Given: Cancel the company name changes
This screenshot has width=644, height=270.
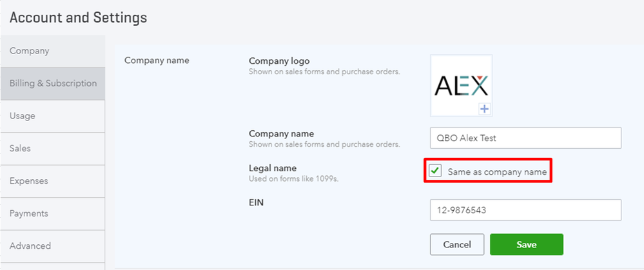Looking at the screenshot, I should point(457,245).
